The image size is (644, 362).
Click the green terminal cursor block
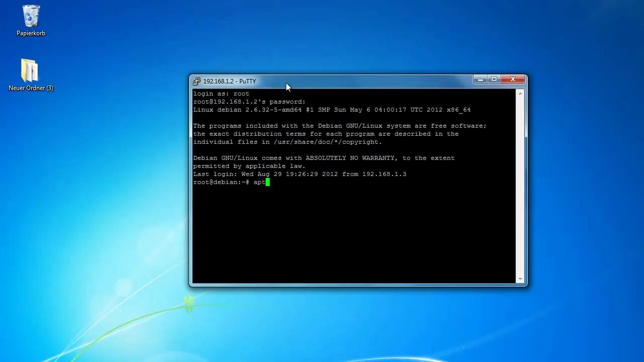tap(268, 182)
